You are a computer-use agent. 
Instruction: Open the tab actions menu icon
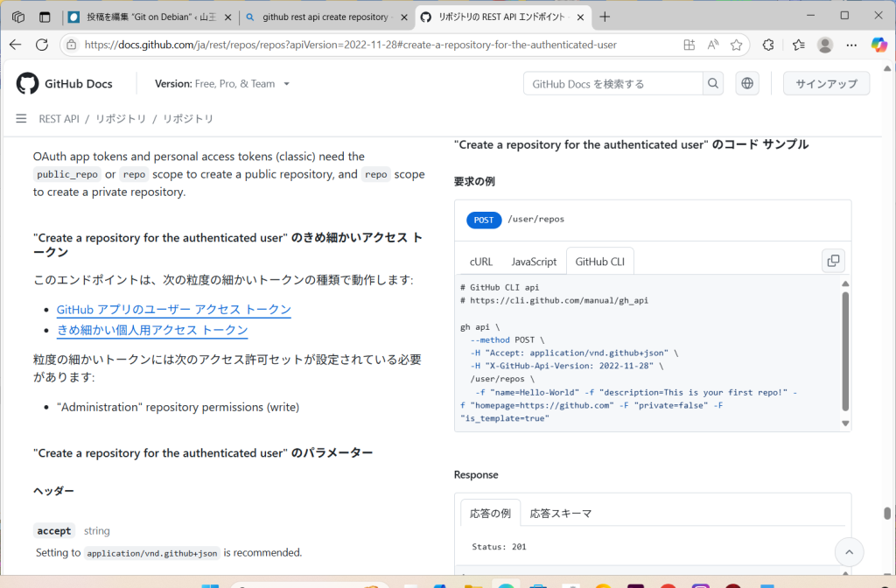click(45, 17)
